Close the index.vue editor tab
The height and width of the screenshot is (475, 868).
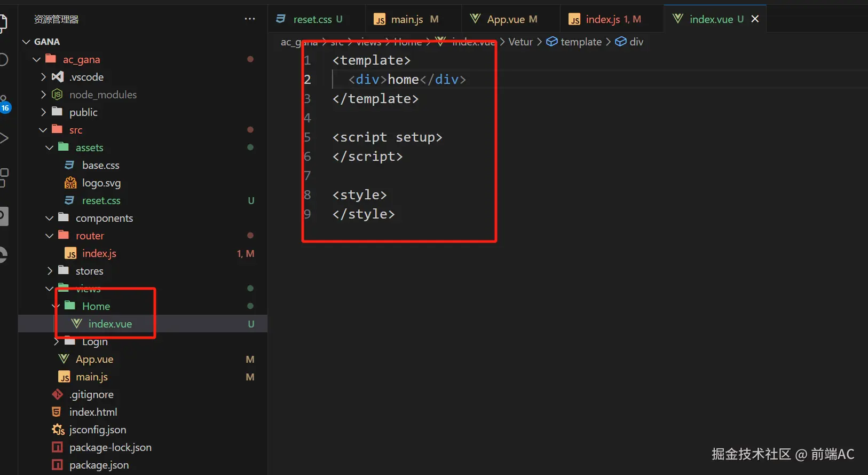coord(755,19)
